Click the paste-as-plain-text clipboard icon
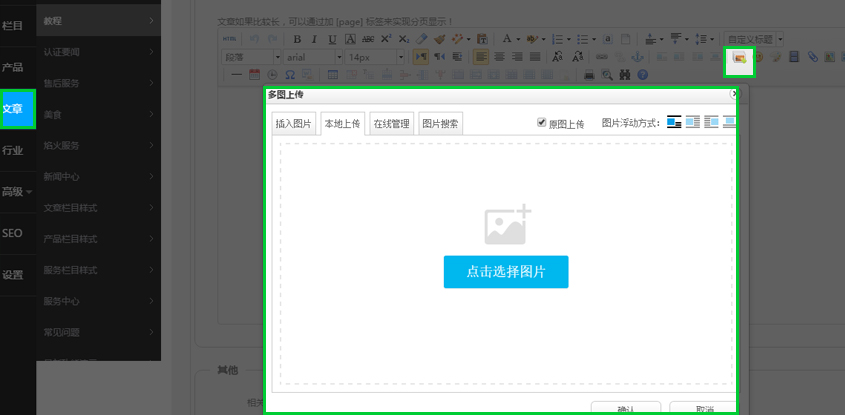 point(483,39)
